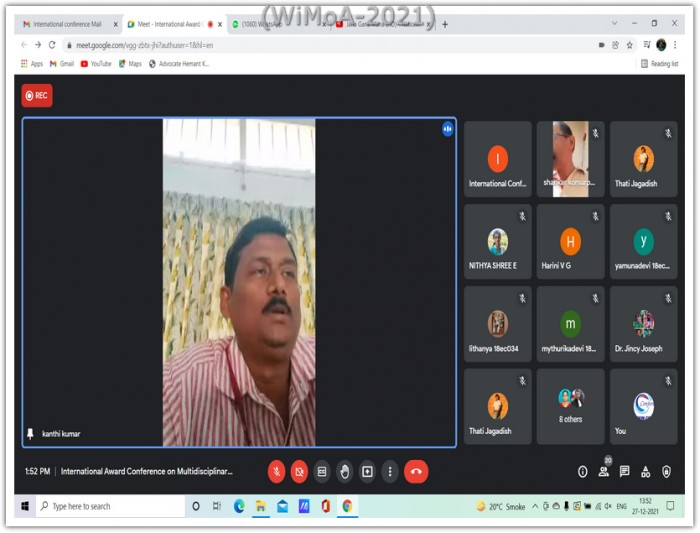This screenshot has height=533, width=700.
Task: Click the Windows taskbar search box
Action: point(110,506)
